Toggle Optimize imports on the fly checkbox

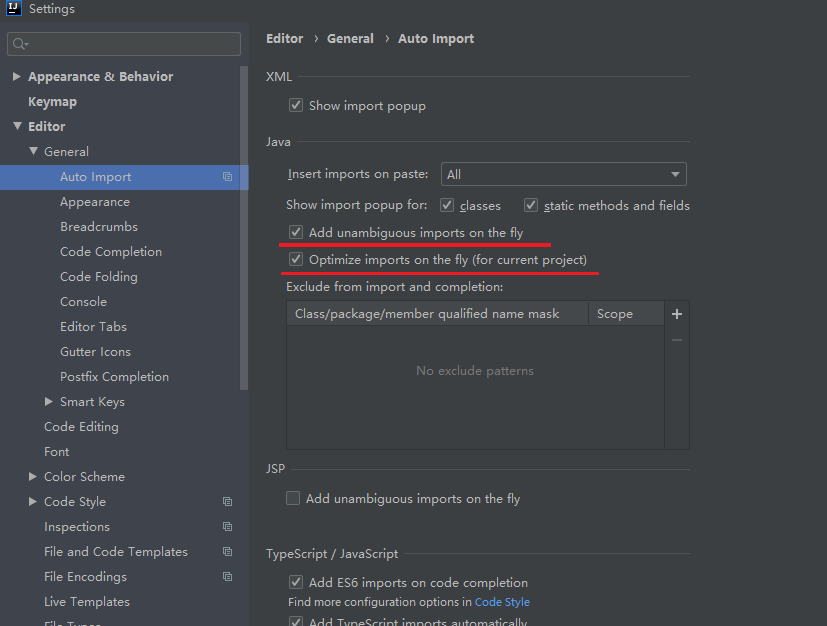point(296,259)
